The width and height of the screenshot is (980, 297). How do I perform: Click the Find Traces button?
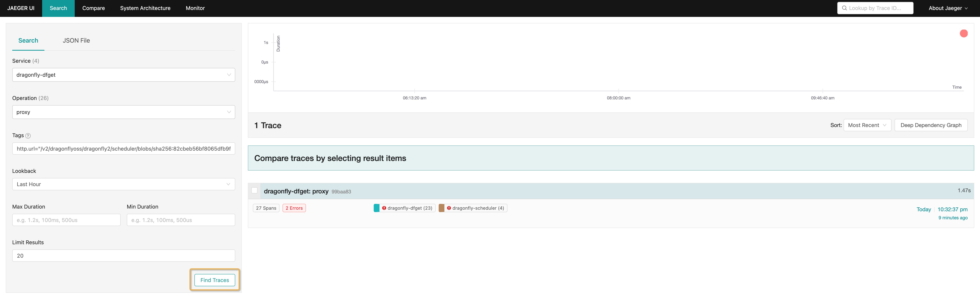pos(215,280)
